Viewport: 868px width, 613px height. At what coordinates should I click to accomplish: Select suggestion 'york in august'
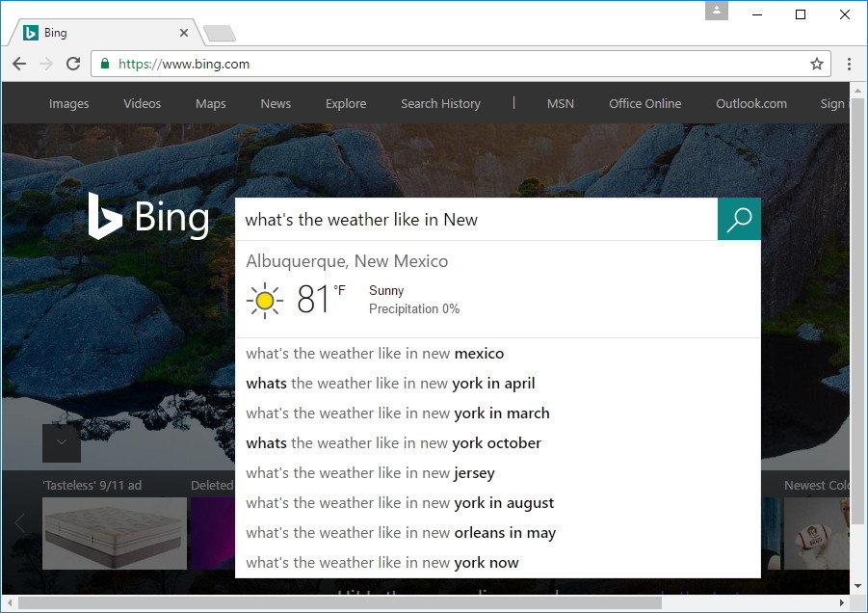point(498,503)
